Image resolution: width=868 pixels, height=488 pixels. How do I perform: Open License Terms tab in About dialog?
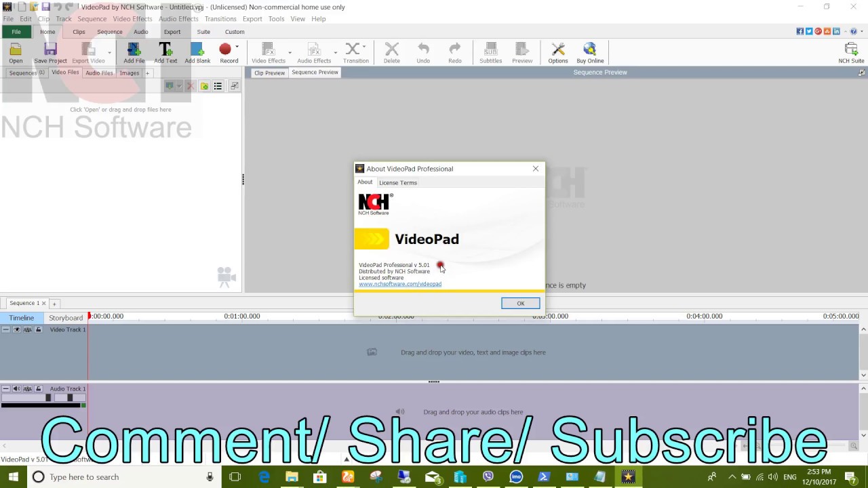pos(398,182)
